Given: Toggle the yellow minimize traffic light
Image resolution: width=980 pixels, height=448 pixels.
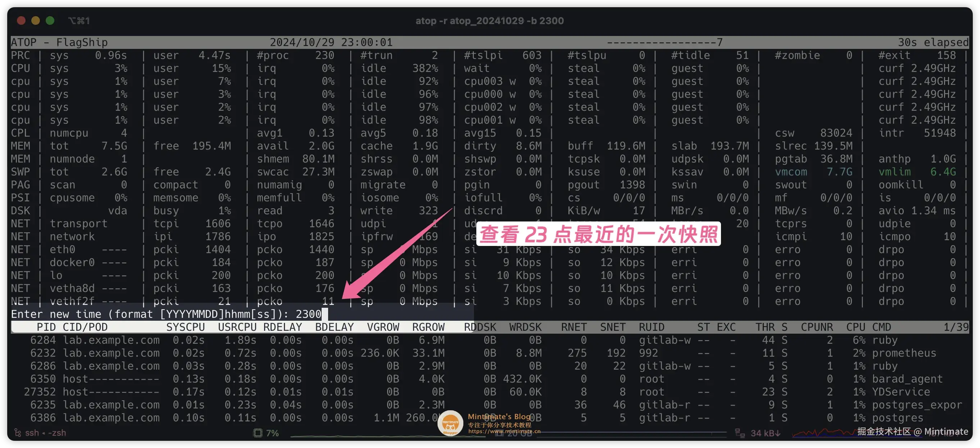Looking at the screenshot, I should 35,20.
